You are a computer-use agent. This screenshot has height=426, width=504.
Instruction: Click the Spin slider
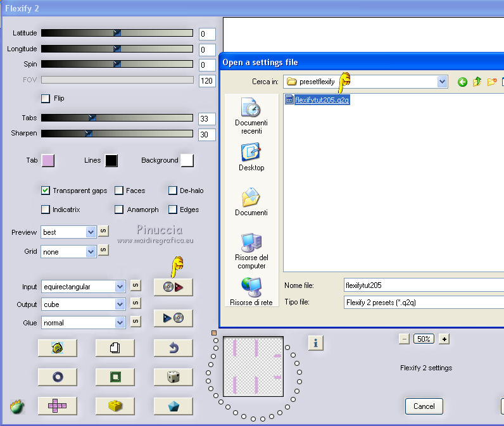[x=117, y=64]
